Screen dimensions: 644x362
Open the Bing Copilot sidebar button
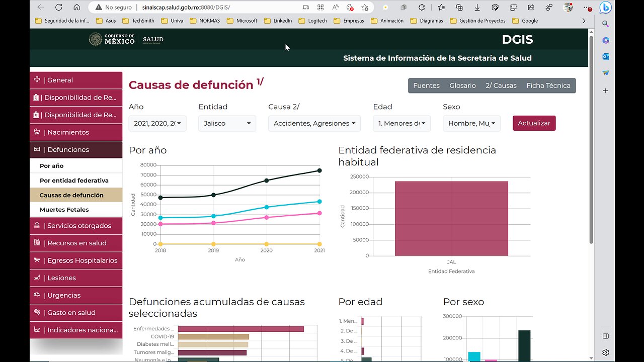[x=606, y=8]
